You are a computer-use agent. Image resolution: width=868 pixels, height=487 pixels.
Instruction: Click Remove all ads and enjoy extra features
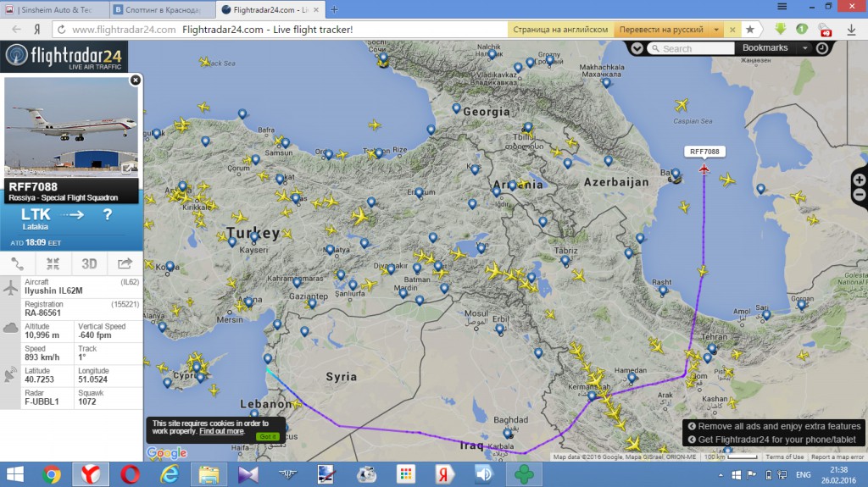point(775,426)
